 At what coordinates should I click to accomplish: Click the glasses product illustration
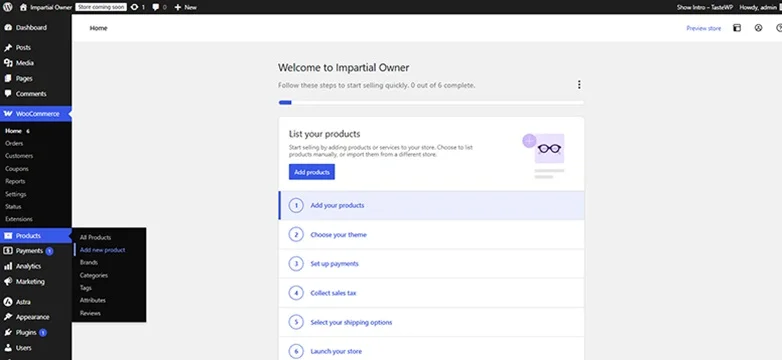(544, 156)
